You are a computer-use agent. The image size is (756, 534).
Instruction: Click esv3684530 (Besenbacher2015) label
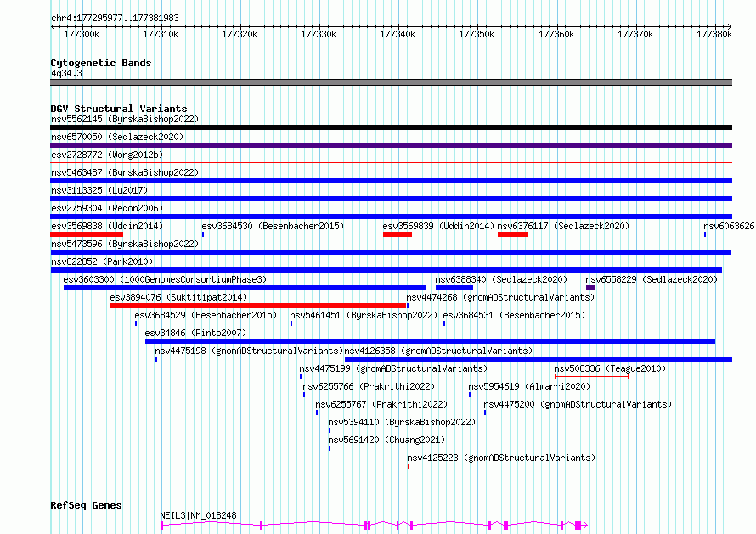pos(273,226)
